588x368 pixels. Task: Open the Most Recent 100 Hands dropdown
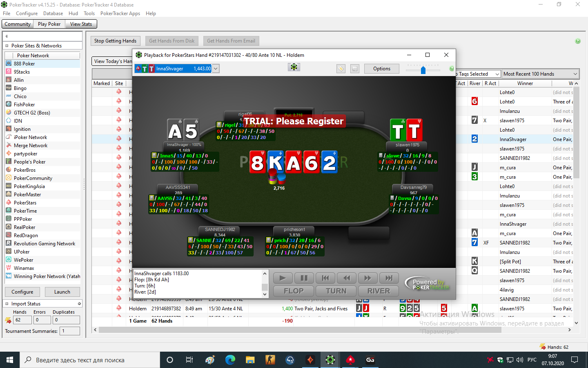tap(541, 74)
